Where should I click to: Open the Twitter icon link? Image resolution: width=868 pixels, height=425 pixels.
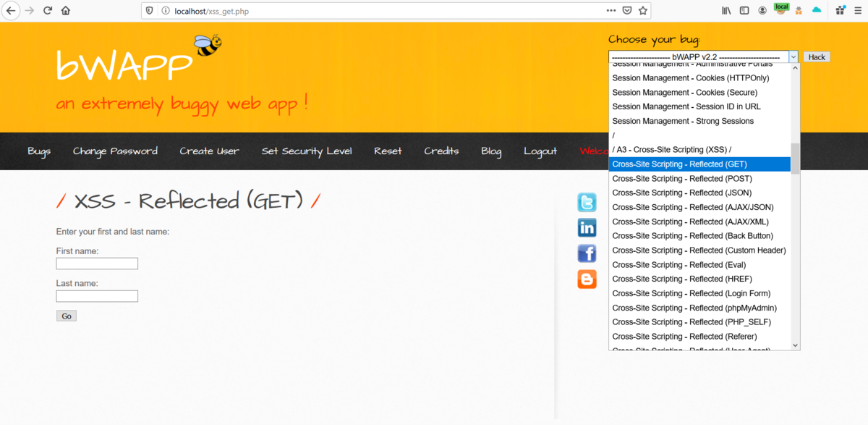[x=587, y=203]
